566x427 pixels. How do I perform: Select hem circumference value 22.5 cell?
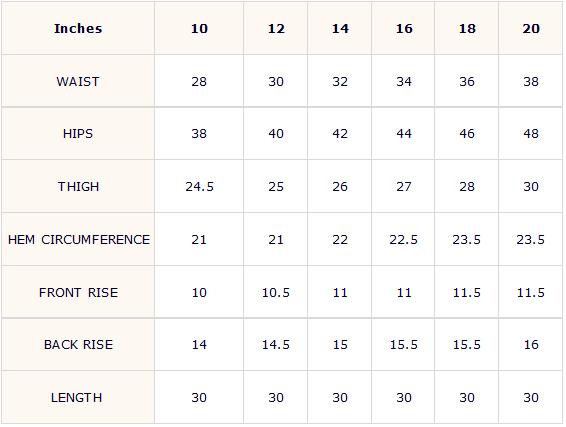point(403,239)
